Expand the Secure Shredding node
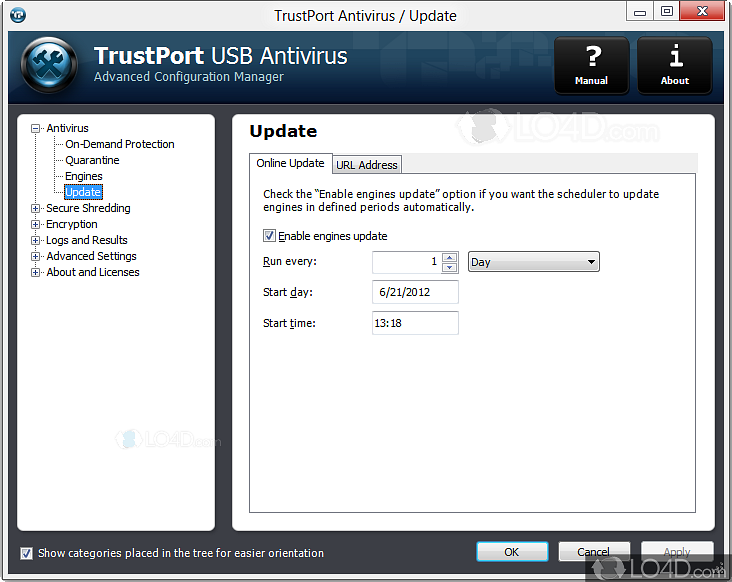The image size is (732, 582). pos(35,208)
